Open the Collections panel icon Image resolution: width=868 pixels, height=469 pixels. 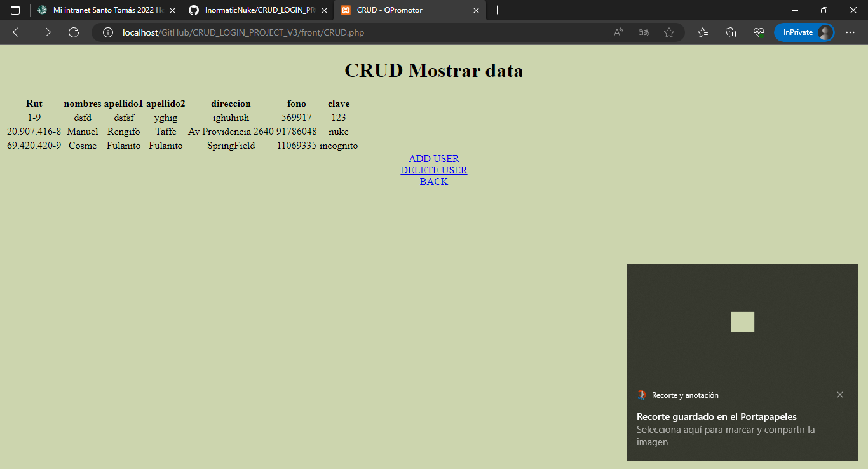tap(731, 32)
